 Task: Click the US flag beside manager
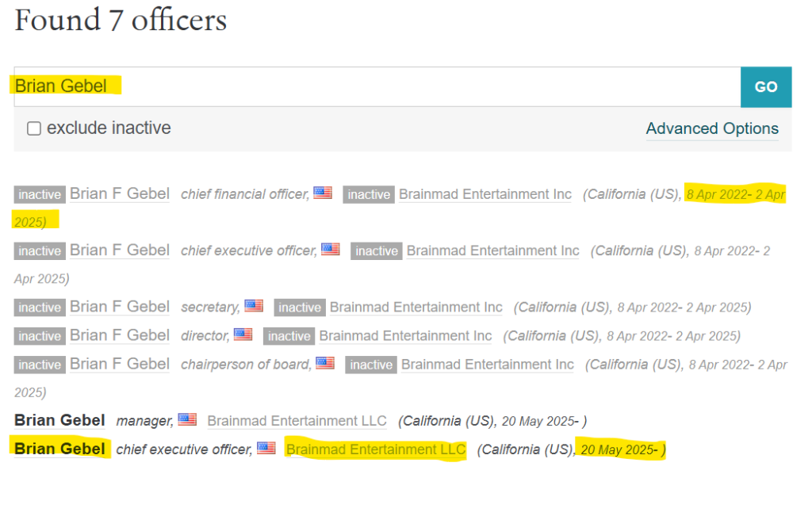(x=187, y=419)
